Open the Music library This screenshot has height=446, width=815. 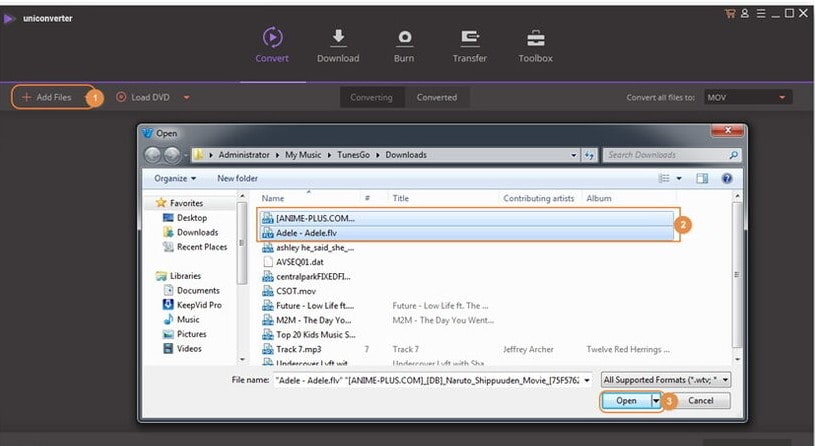click(181, 320)
